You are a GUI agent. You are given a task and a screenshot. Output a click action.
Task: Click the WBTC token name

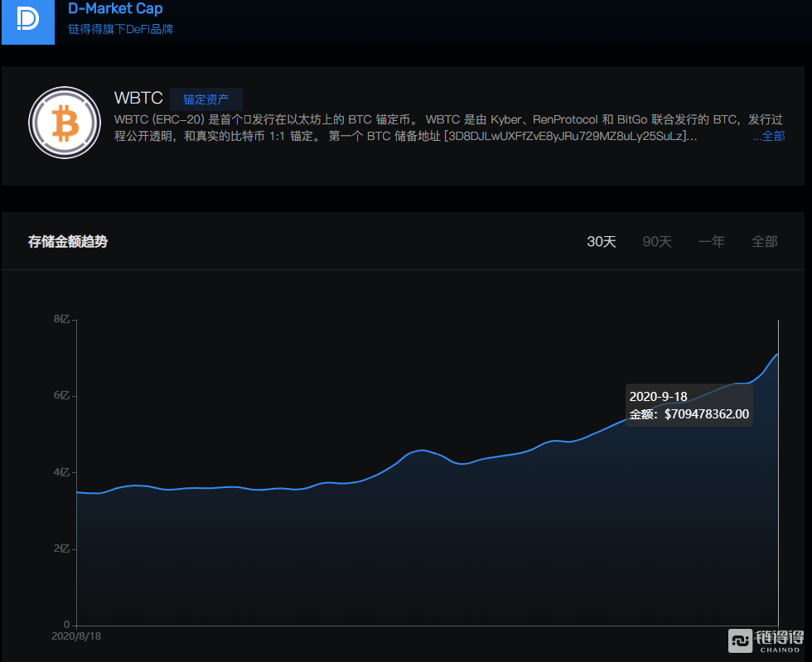(138, 98)
